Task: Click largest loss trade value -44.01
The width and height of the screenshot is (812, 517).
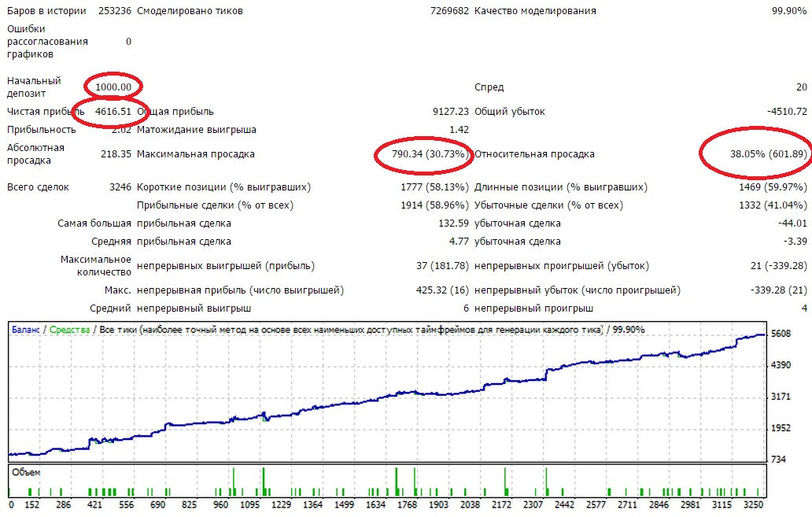Action: pos(792,223)
